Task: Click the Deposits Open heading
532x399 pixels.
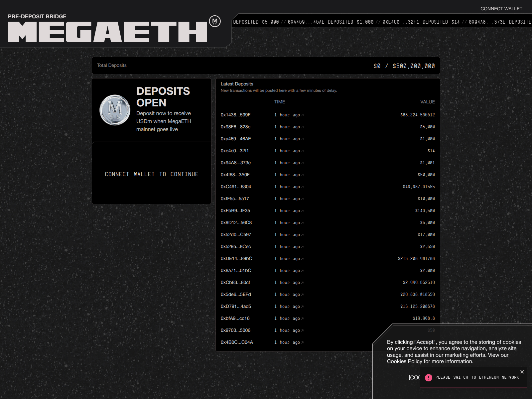Action: tap(163, 97)
